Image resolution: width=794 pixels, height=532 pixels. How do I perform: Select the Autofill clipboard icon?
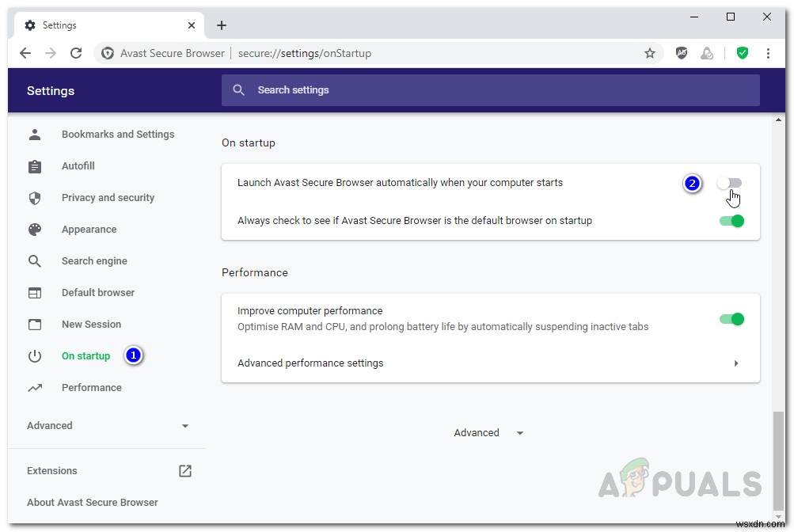[x=35, y=165]
